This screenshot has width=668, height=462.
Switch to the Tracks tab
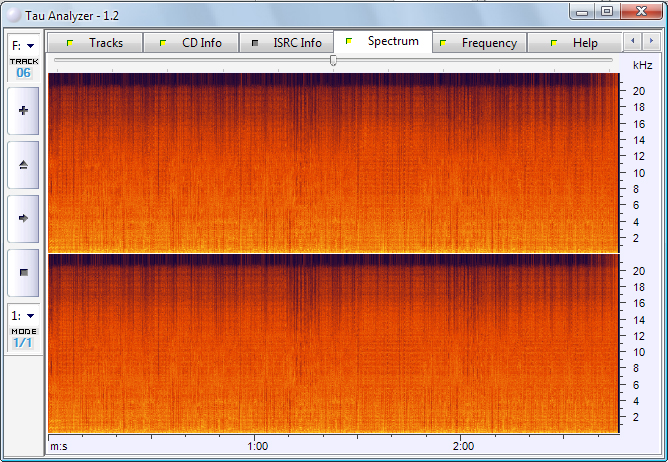point(95,43)
